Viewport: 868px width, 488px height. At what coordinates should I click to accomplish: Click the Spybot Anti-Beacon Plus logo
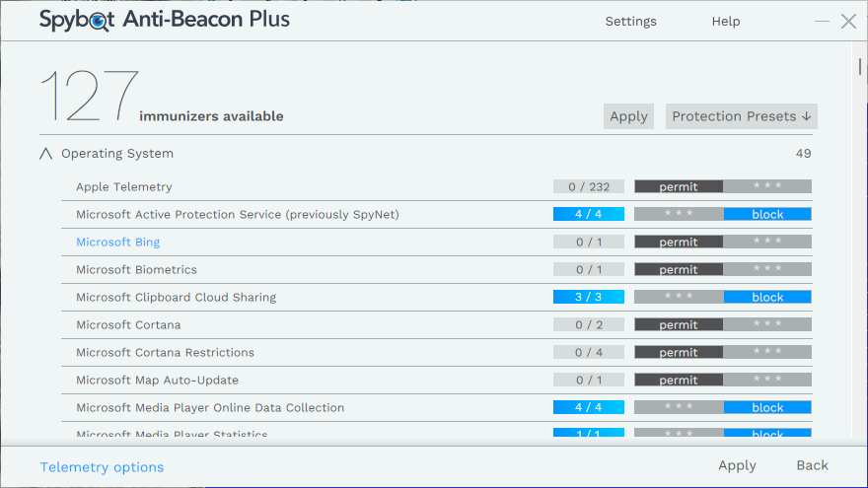[165, 20]
